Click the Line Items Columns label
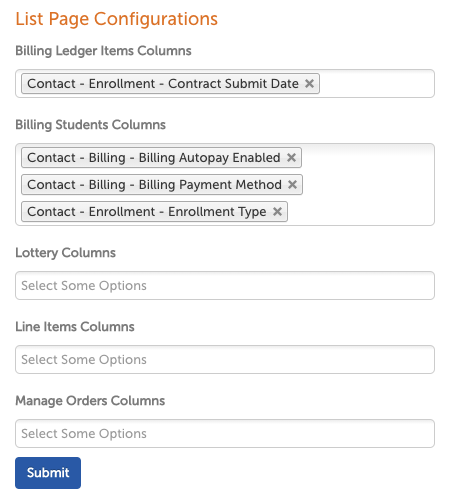This screenshot has width=460, height=492. tap(75, 327)
